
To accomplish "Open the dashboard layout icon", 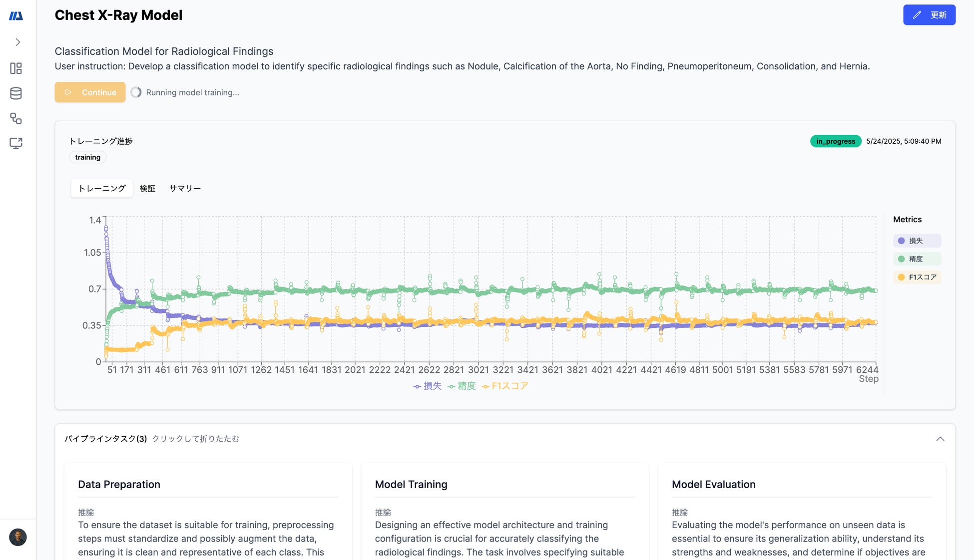I will (x=16, y=68).
